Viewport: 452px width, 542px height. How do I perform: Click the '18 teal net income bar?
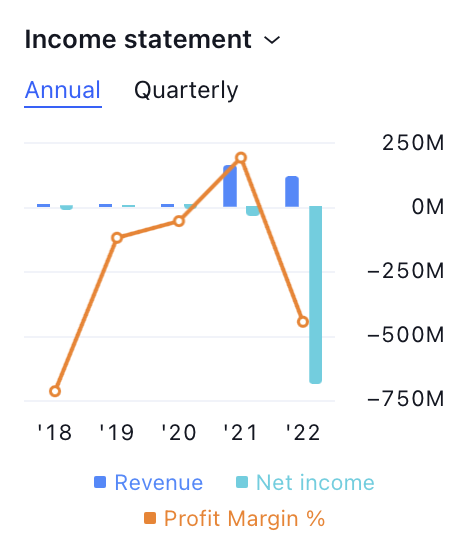[66, 208]
